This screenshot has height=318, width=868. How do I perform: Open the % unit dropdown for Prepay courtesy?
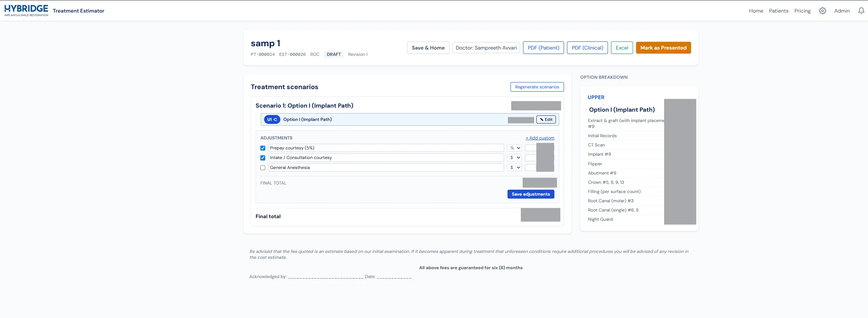(x=515, y=148)
